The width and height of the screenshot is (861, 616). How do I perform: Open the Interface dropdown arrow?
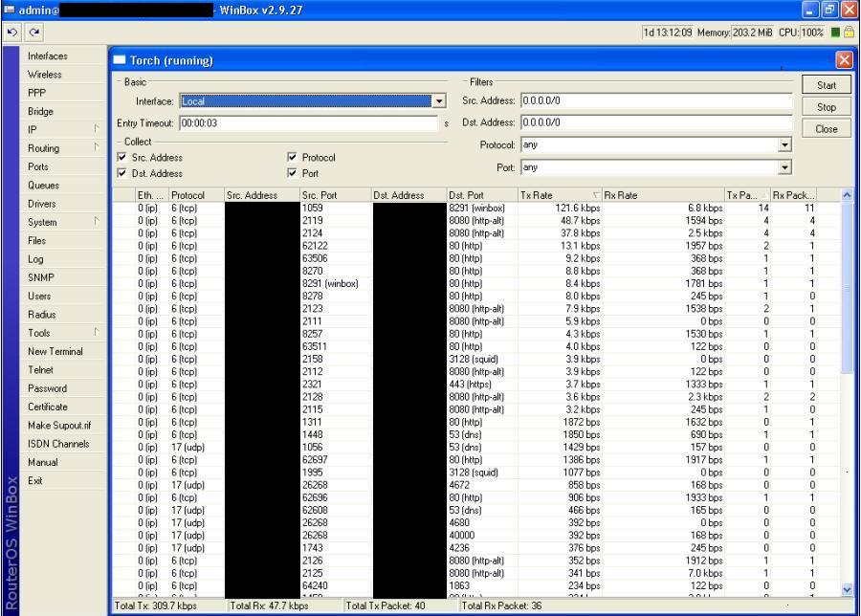click(439, 101)
